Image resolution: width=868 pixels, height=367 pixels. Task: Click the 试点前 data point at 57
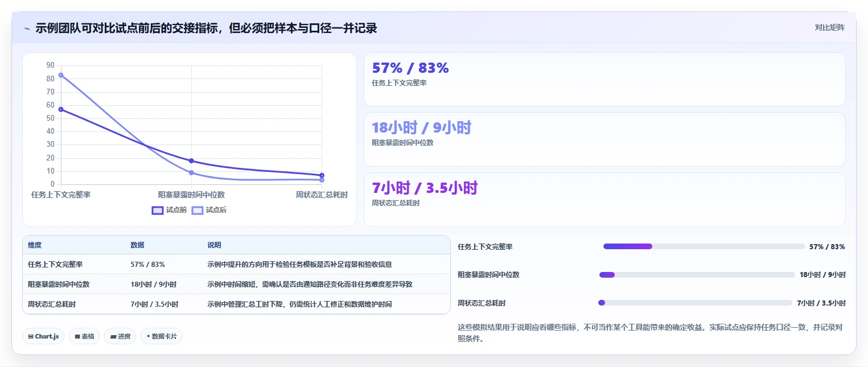click(61, 109)
